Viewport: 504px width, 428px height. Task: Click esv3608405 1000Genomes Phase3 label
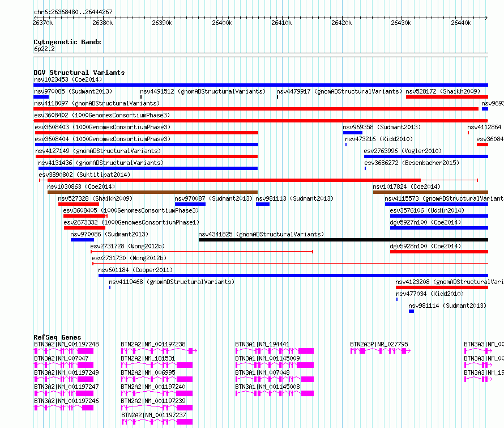click(131, 210)
